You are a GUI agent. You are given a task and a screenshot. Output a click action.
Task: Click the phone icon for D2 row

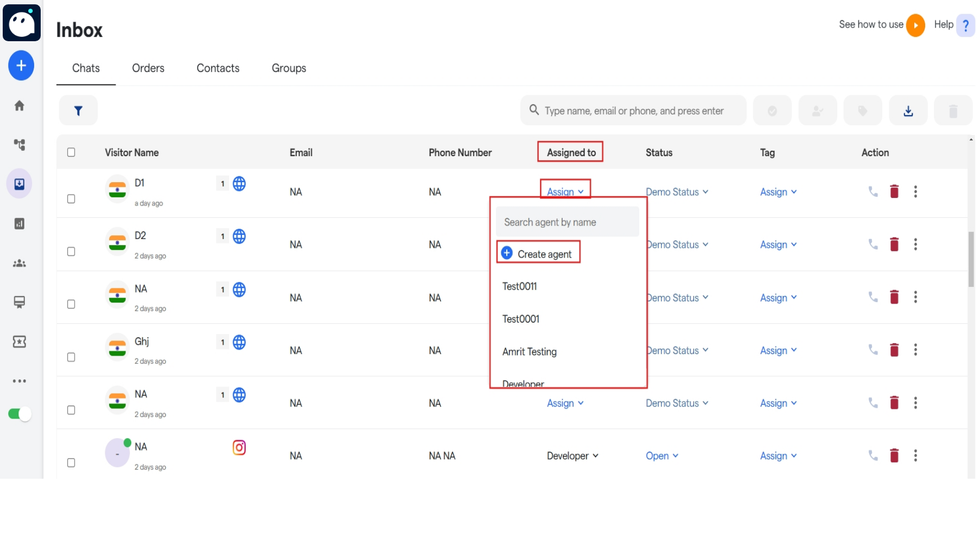click(873, 245)
